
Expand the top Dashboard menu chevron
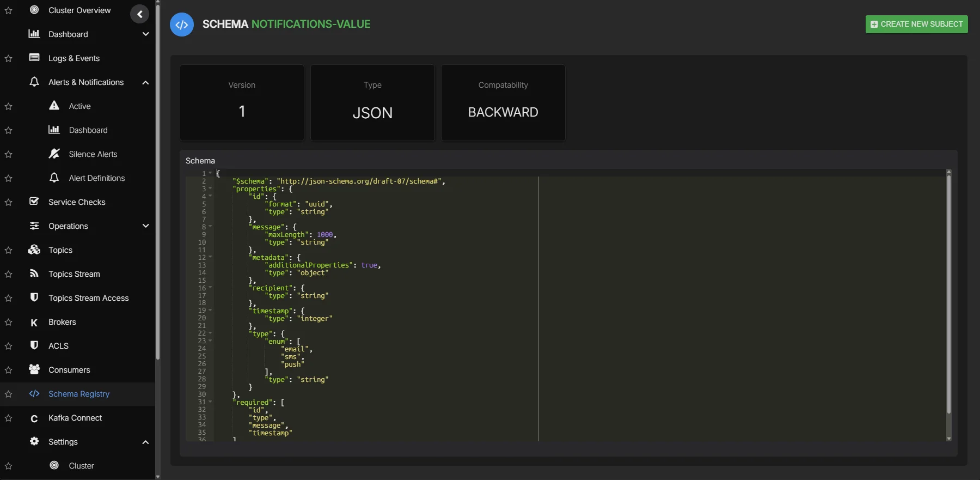(145, 34)
